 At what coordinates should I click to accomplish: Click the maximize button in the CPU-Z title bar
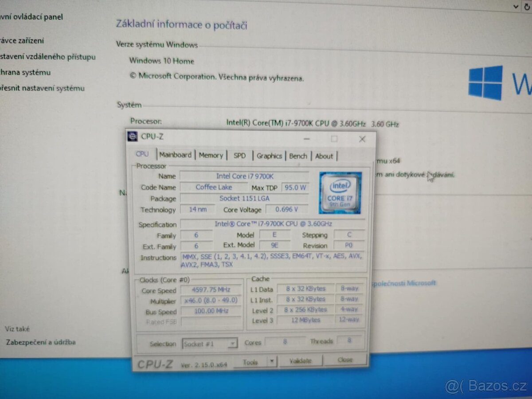[334, 139]
